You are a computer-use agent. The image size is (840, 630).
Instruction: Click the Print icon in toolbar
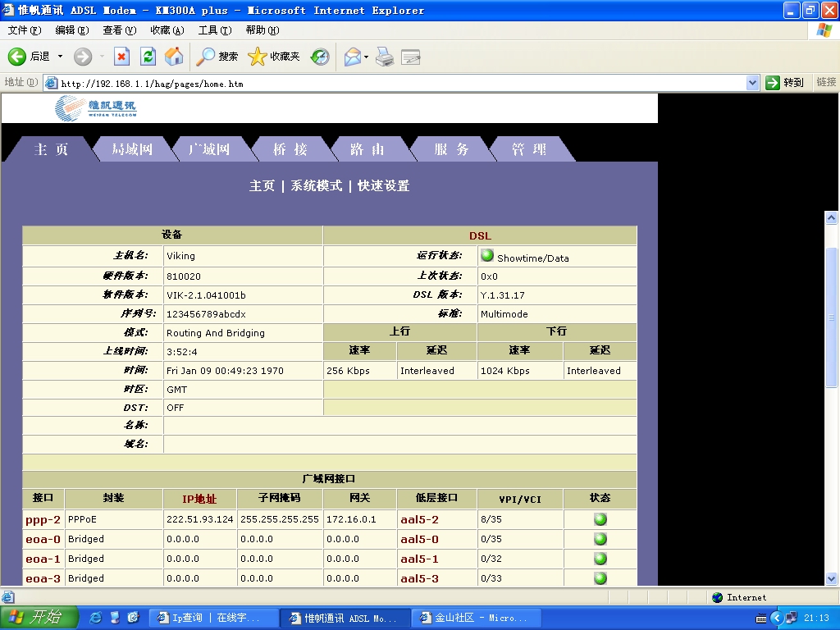(385, 57)
